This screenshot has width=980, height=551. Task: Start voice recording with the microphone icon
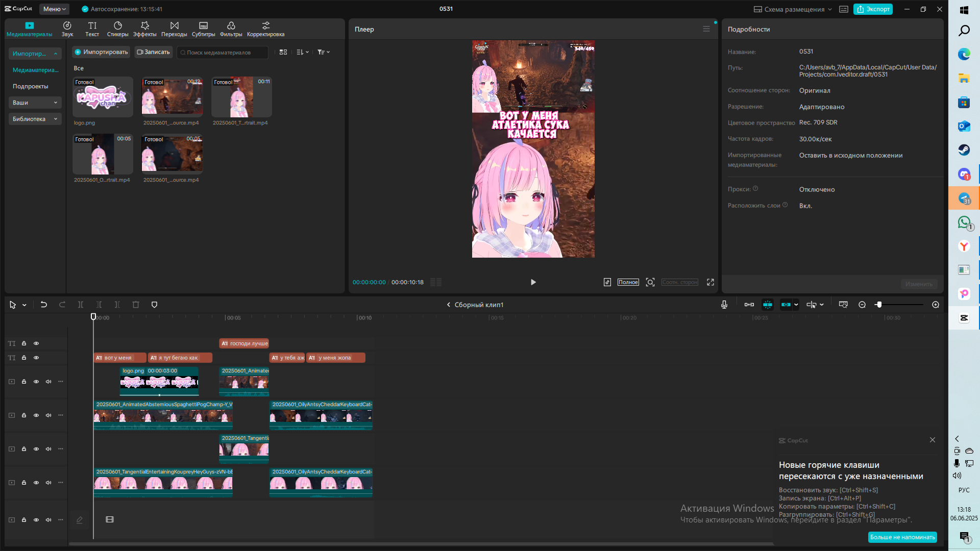pyautogui.click(x=724, y=305)
